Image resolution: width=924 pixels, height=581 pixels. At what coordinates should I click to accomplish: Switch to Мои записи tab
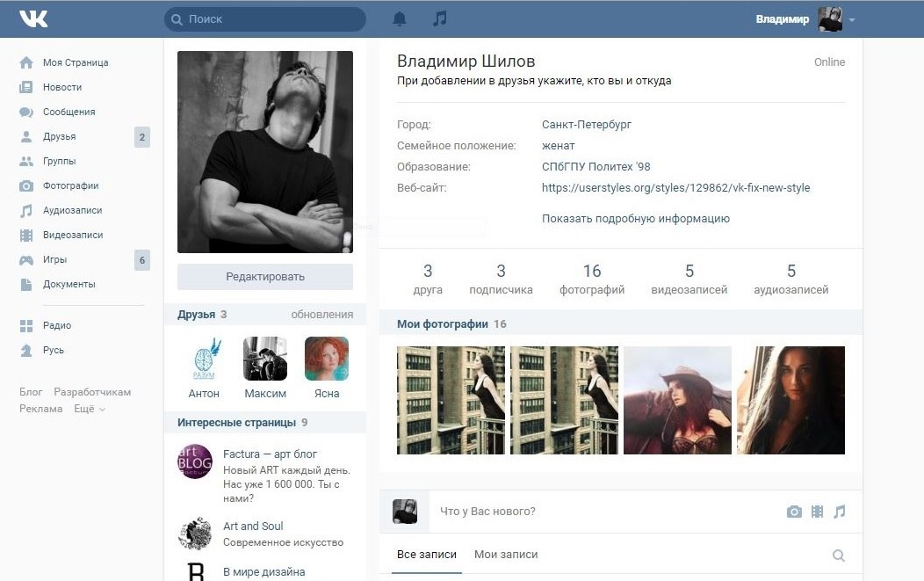[x=506, y=555]
